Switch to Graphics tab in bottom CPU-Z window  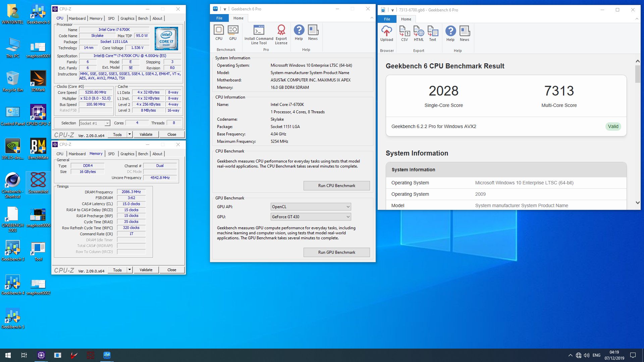(x=127, y=154)
